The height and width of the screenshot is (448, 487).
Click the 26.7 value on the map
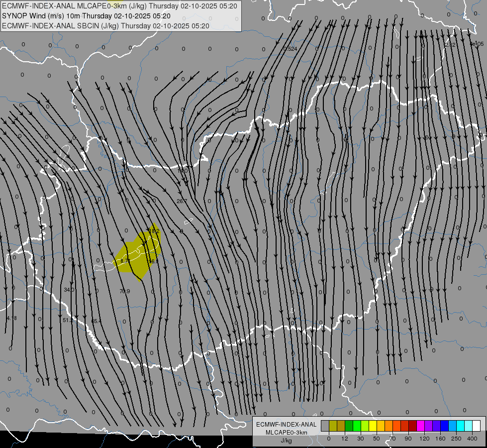(182, 201)
